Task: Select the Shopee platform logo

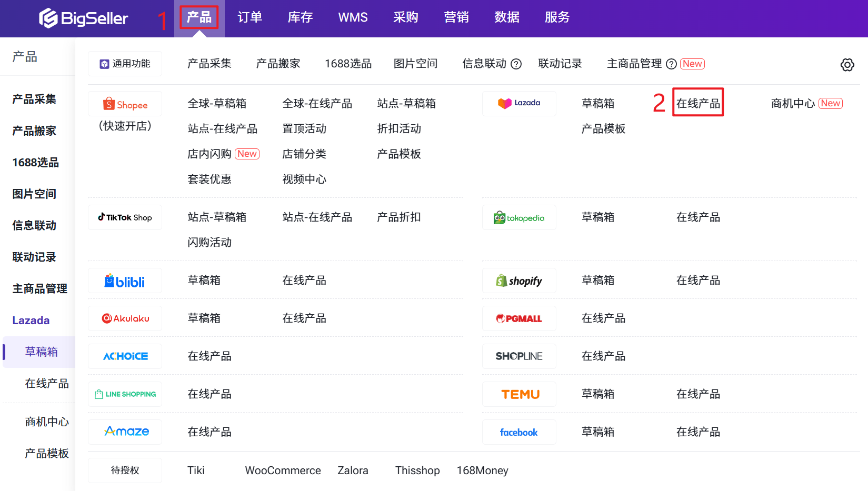Action: (x=125, y=104)
